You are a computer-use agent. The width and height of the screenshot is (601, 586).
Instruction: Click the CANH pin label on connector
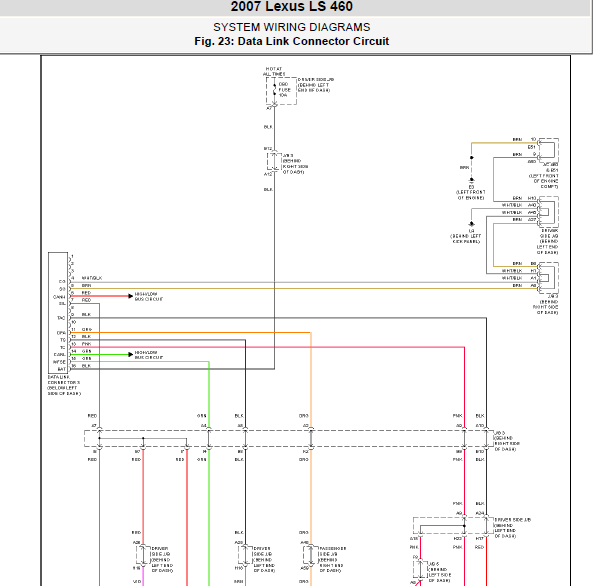[x=59, y=297]
